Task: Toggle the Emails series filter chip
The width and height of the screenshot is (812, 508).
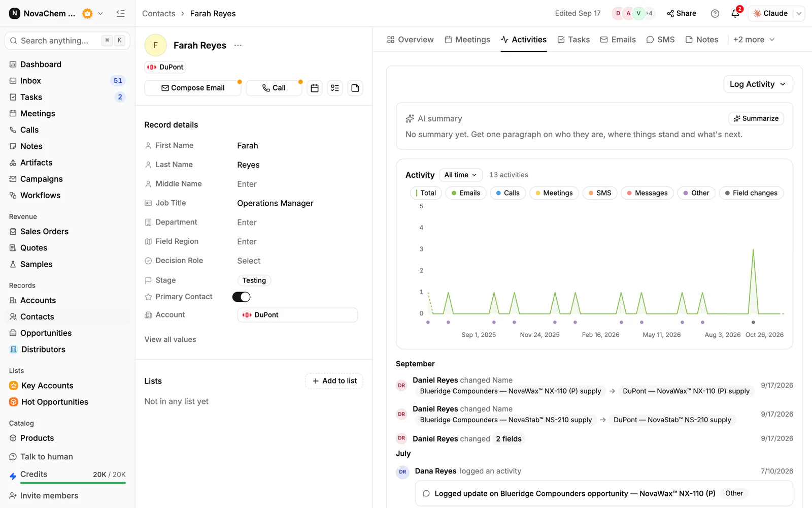Action: tap(466, 193)
